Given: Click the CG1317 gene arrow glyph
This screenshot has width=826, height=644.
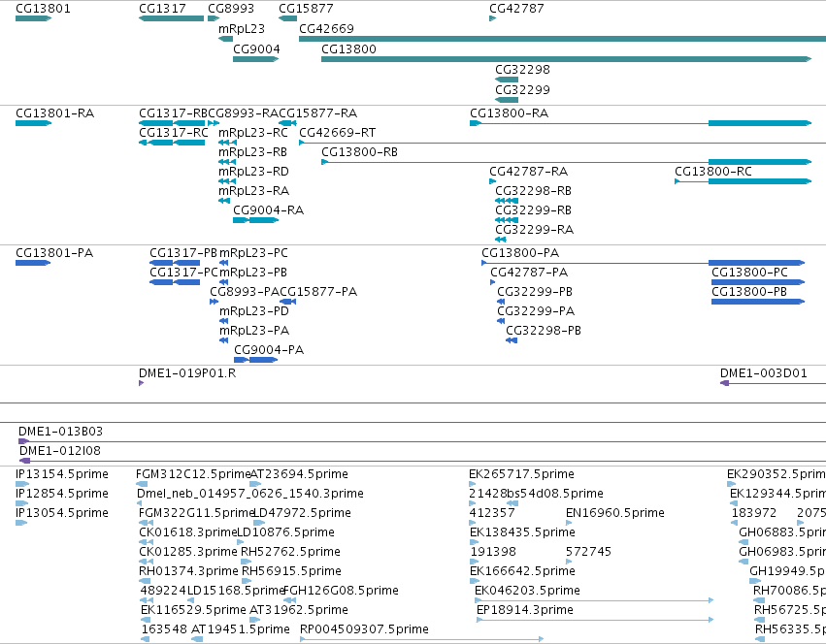Looking at the screenshot, I should click(x=171, y=18).
